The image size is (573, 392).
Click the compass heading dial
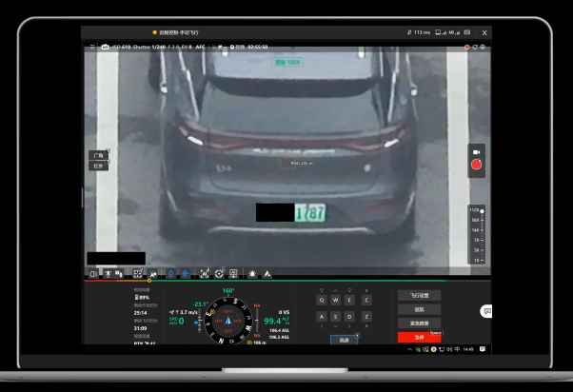point(228,321)
